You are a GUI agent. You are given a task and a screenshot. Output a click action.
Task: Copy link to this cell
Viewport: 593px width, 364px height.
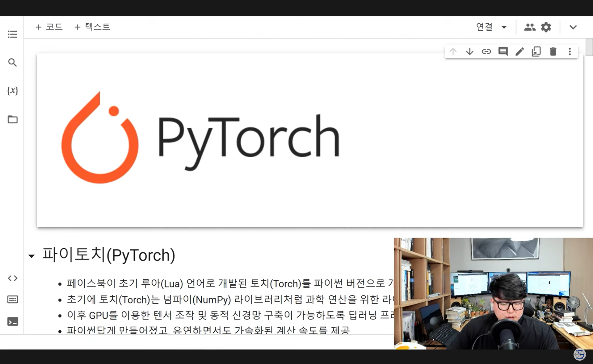click(486, 52)
